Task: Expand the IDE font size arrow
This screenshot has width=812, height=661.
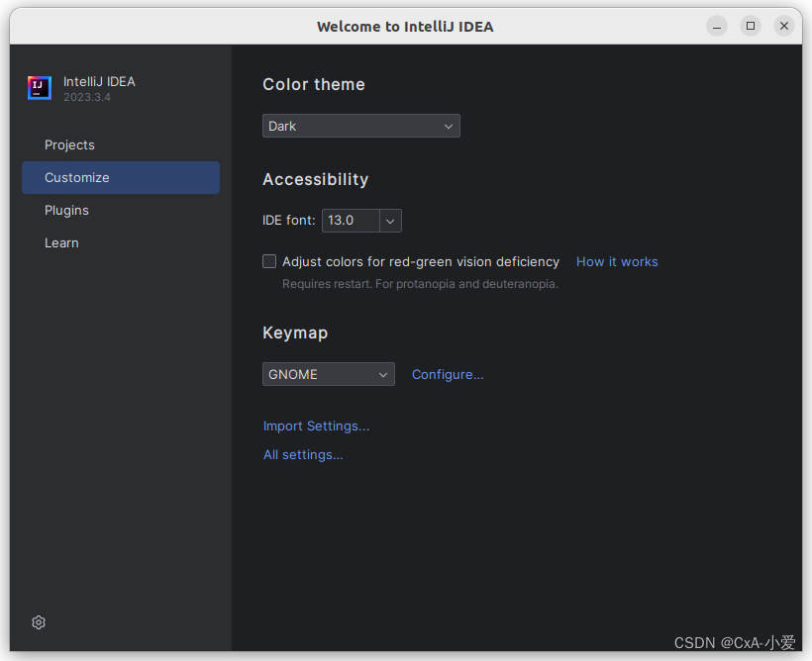Action: pos(390,221)
